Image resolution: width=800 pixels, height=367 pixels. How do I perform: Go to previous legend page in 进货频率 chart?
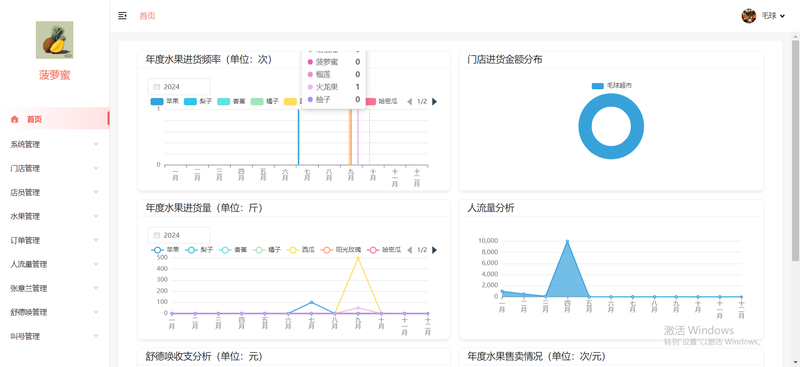[x=409, y=102]
